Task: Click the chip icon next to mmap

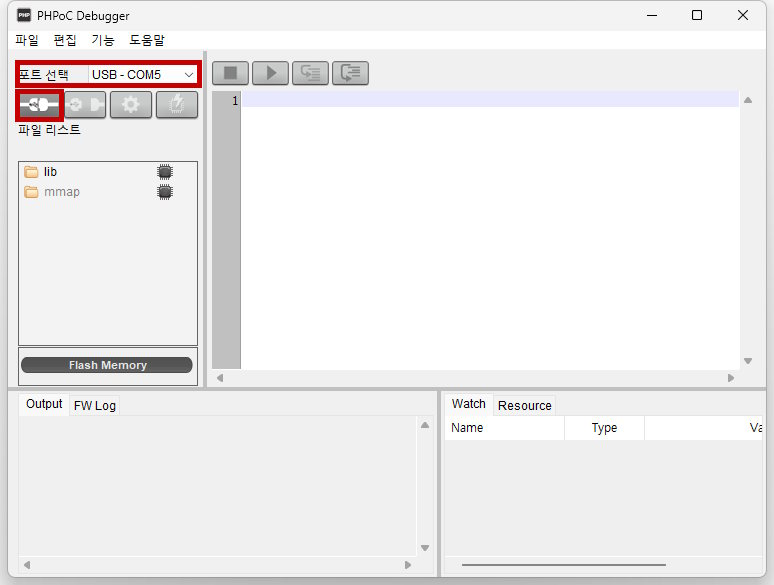Action: [165, 192]
